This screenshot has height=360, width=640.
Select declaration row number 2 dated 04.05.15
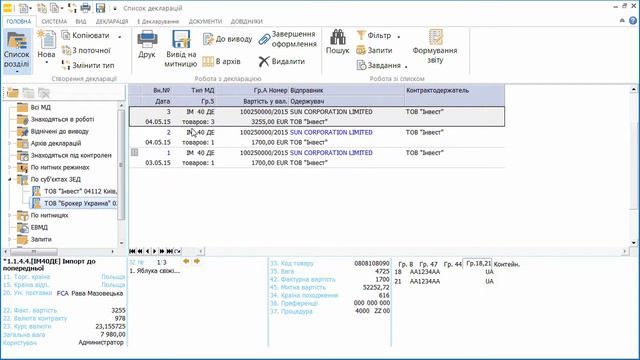[x=317, y=137]
